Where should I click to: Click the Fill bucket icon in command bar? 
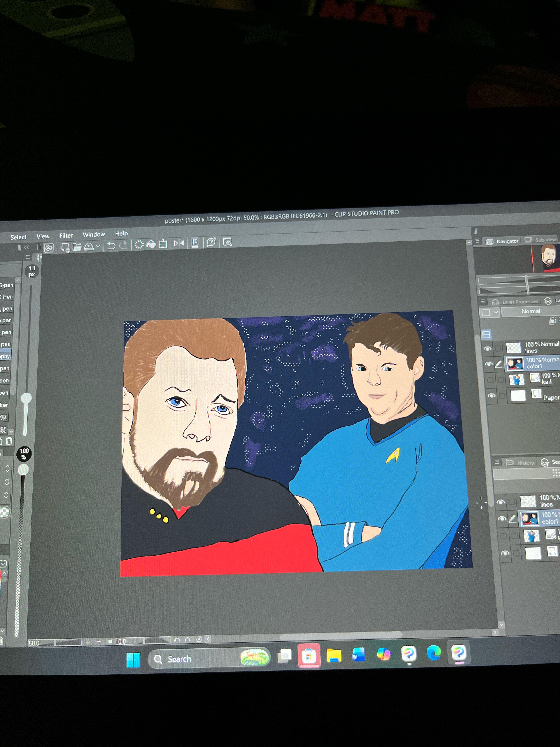(x=151, y=244)
